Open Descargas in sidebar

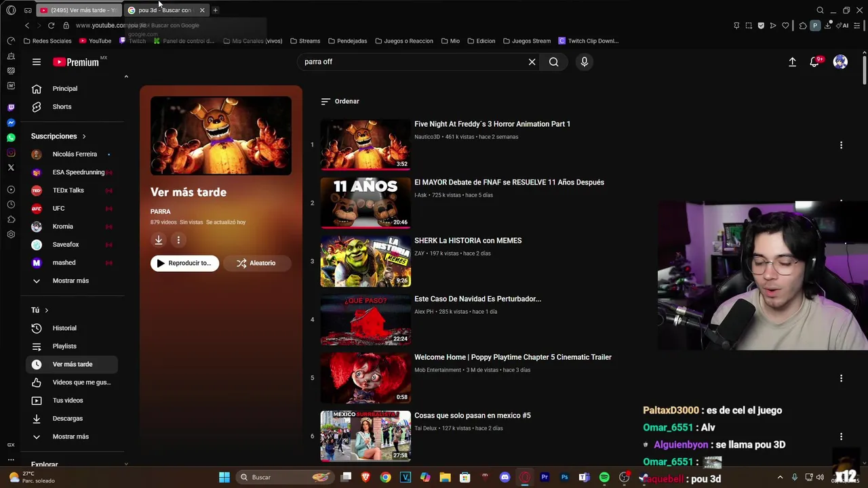72,418
